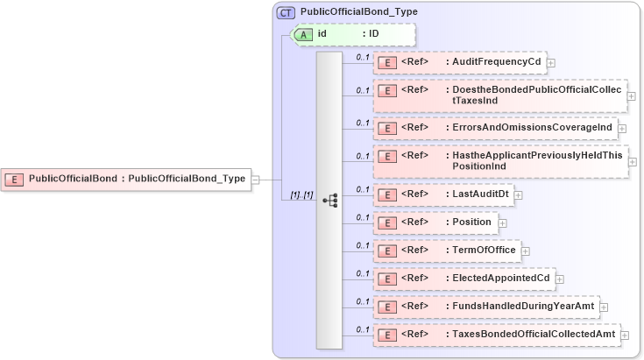Collapse the PublicOfficialBond root element
Viewport: 644px width, 360px height.
(x=255, y=179)
